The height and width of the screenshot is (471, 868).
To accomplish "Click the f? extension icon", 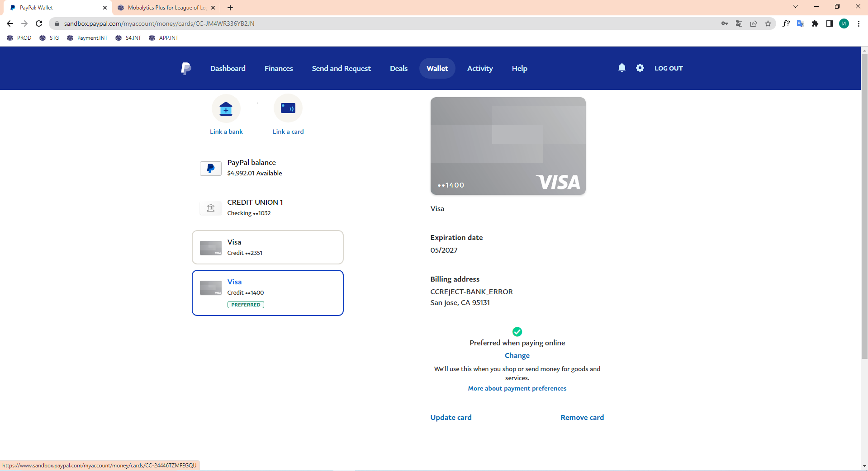I will pyautogui.click(x=786, y=24).
